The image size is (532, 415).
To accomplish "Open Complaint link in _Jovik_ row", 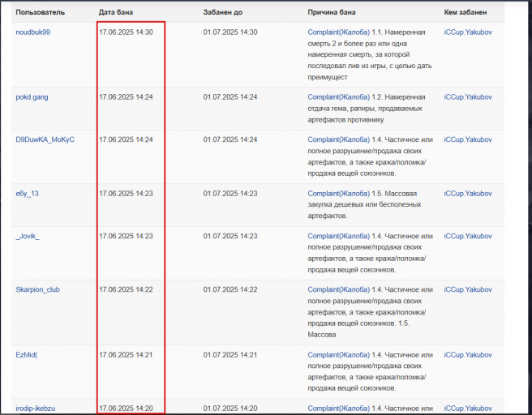I will 339,236.
